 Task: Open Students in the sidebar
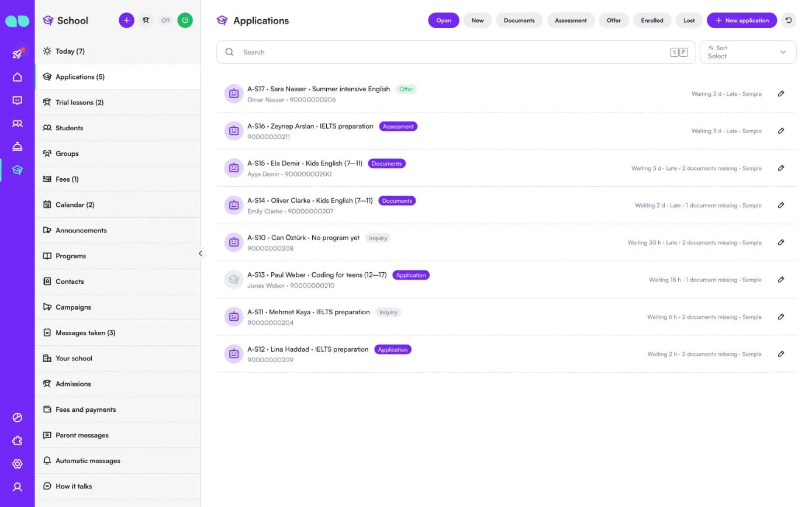(x=118, y=128)
